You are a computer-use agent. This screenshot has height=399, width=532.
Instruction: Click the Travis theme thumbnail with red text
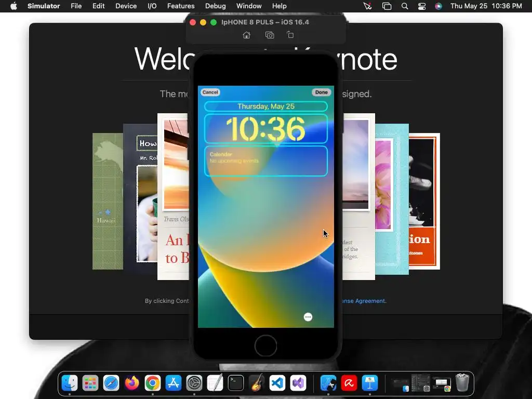pyautogui.click(x=174, y=197)
